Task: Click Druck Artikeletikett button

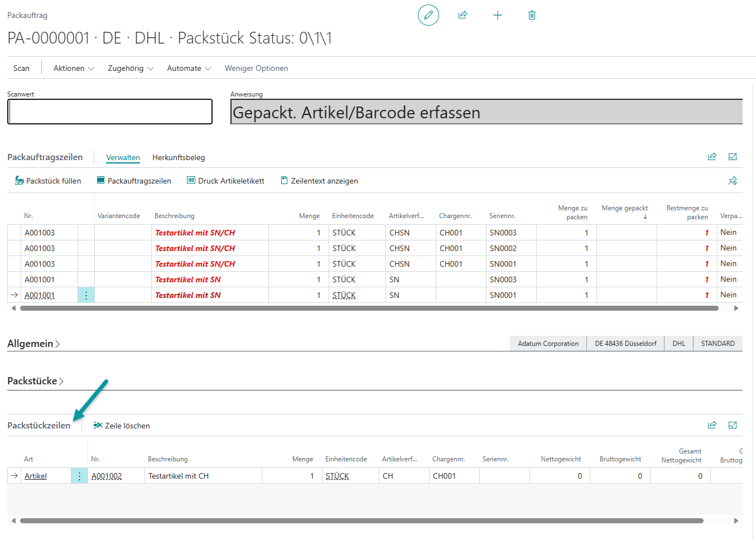Action: [x=225, y=181]
